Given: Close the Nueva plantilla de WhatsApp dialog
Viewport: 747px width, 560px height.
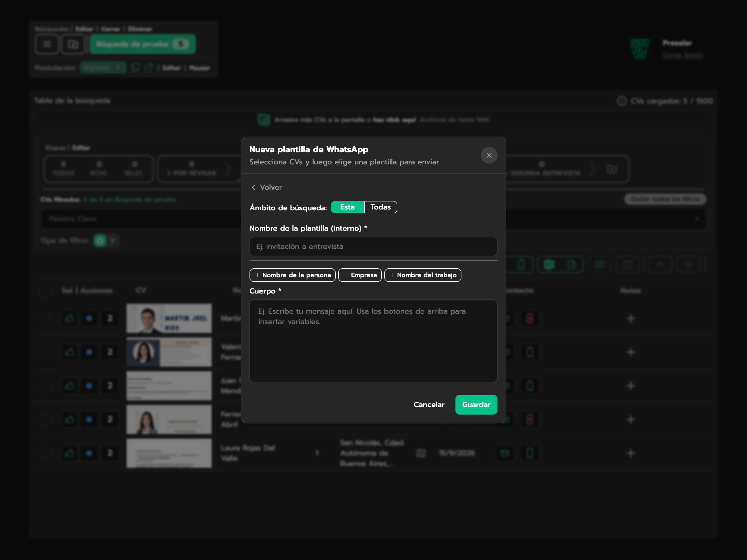Looking at the screenshot, I should [x=489, y=155].
